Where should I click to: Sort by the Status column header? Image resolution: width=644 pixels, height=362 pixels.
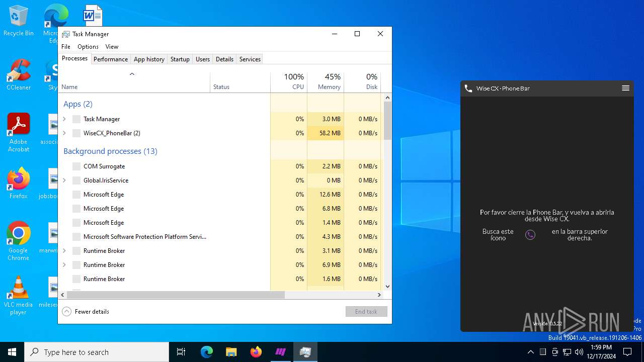pyautogui.click(x=240, y=82)
